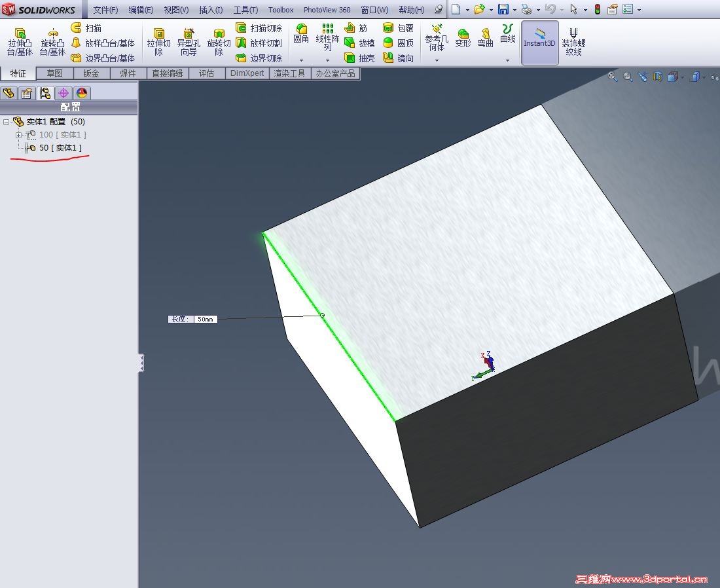Open the PhotoView 360 menu
The height and width of the screenshot is (588, 720).
tap(327, 10)
